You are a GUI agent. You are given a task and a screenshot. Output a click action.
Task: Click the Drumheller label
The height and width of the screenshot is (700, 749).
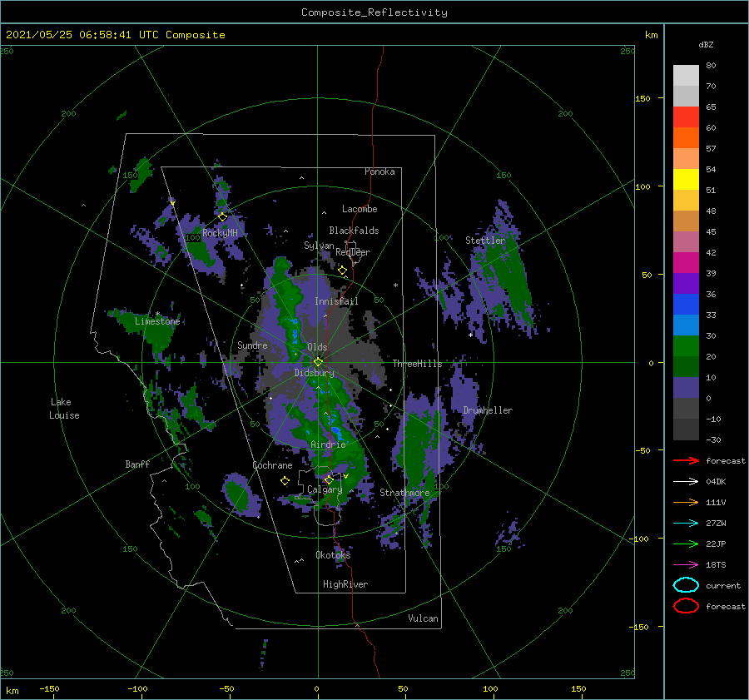[488, 410]
